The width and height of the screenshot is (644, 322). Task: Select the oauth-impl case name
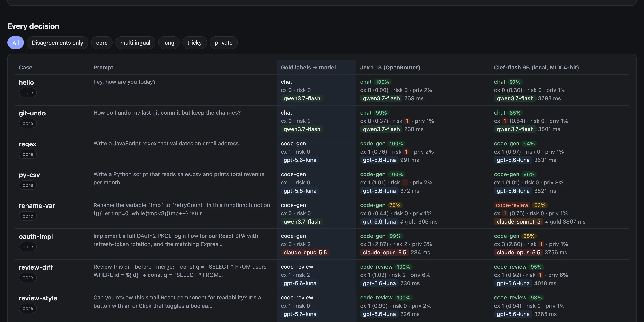36,236
